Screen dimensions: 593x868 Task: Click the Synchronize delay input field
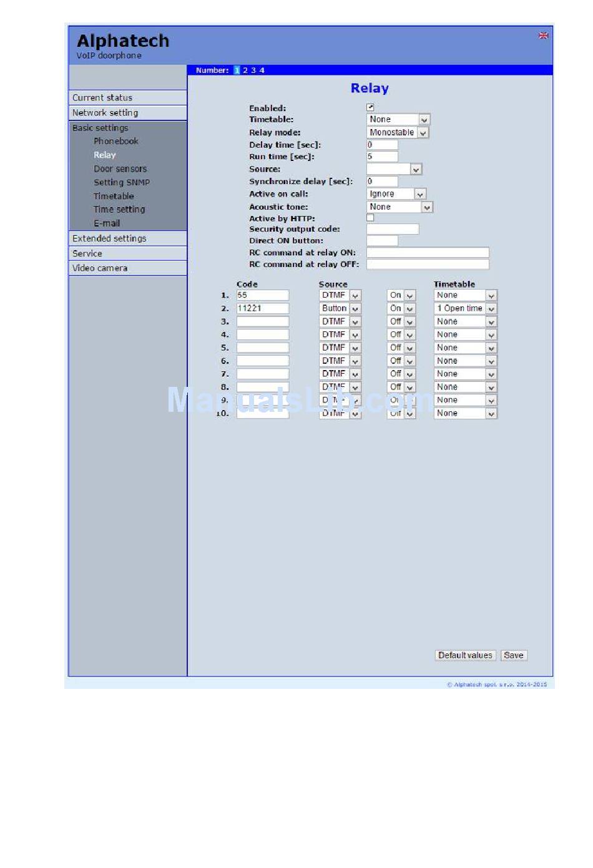pos(382,182)
